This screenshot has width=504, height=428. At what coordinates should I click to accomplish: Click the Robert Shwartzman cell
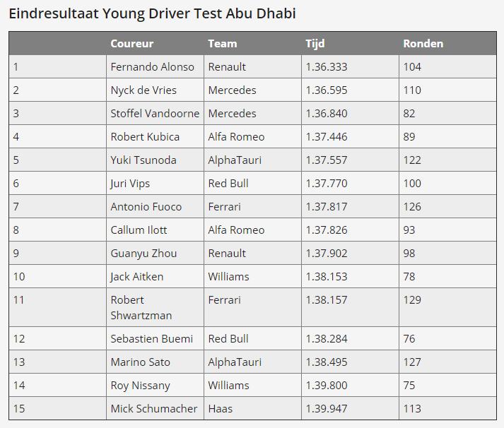pyautogui.click(x=155, y=308)
